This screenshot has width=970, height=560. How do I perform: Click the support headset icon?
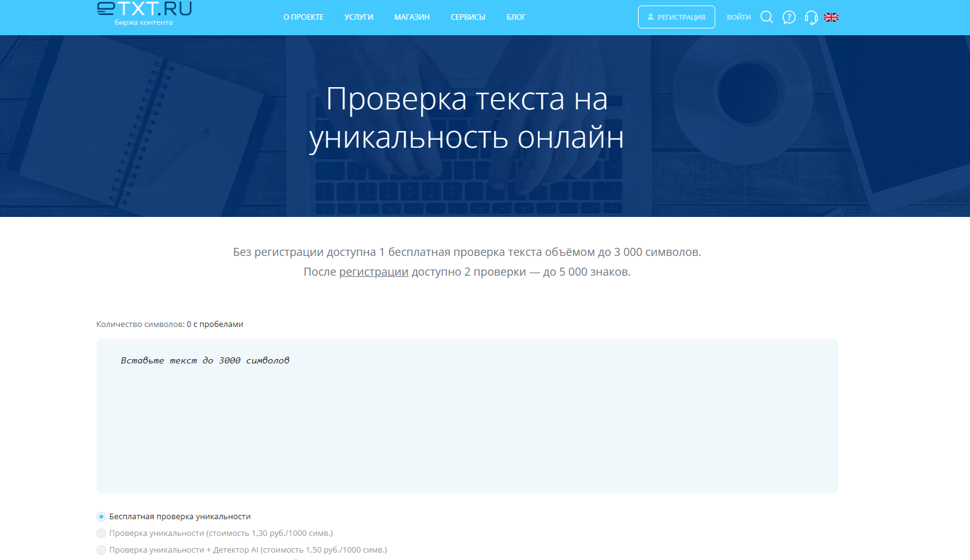point(811,17)
